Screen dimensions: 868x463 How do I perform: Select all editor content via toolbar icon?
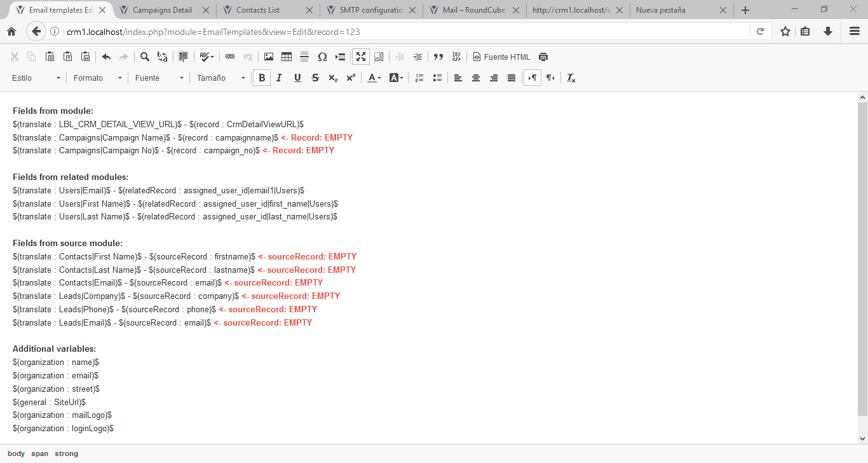pos(184,57)
